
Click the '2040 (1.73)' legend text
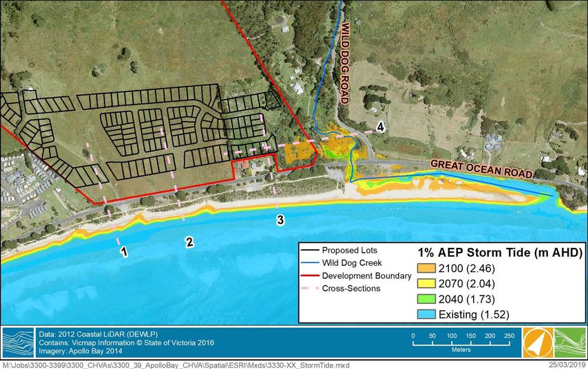[466, 299]
